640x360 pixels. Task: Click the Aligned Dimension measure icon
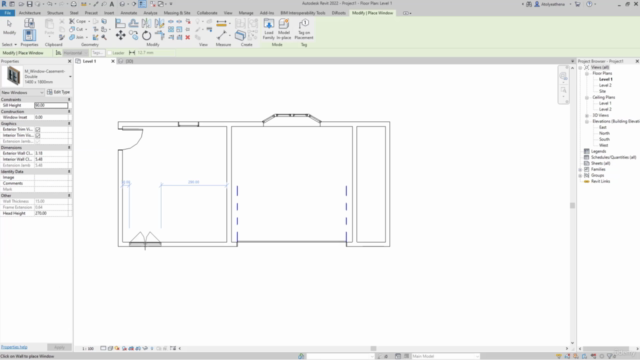click(x=222, y=23)
